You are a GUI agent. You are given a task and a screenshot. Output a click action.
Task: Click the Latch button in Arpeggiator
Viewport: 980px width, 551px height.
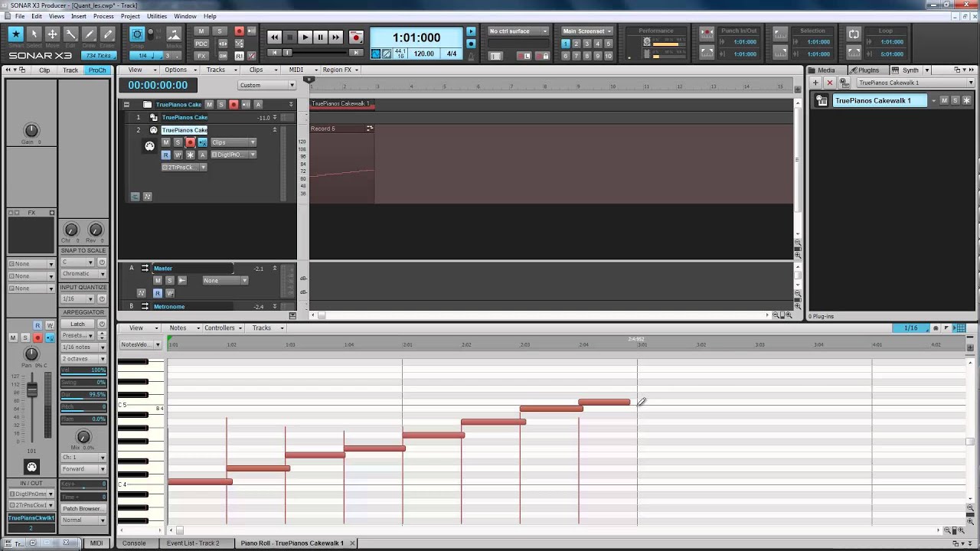[x=78, y=324]
